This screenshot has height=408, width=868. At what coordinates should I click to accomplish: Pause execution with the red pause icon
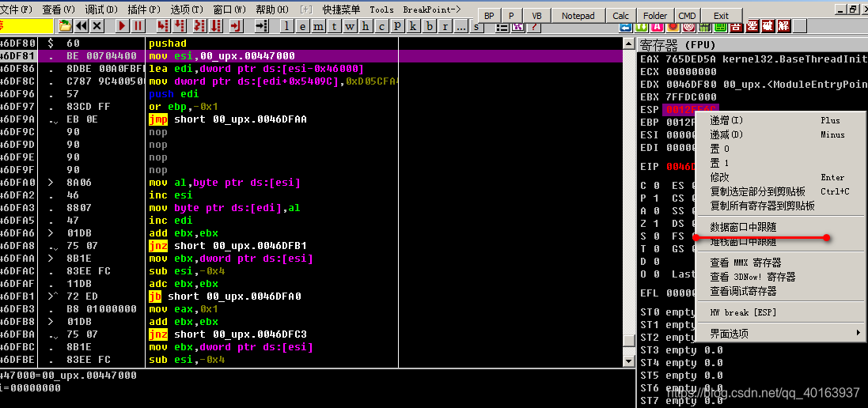(138, 26)
